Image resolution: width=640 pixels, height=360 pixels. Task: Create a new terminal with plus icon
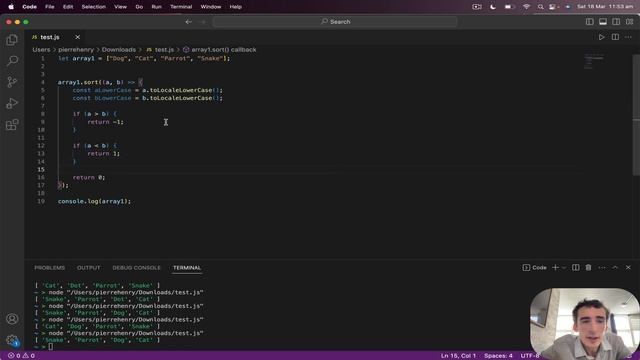555,267
